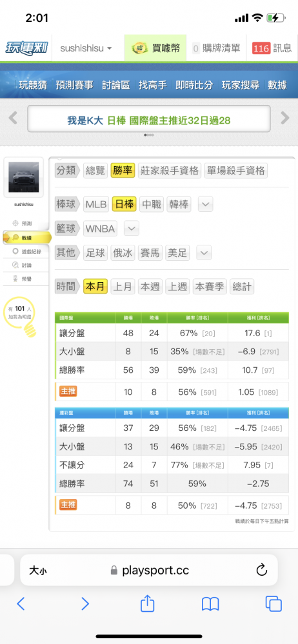Open 即時比分 in navigation bar
Image resolution: width=298 pixels, height=644 pixels.
[194, 85]
